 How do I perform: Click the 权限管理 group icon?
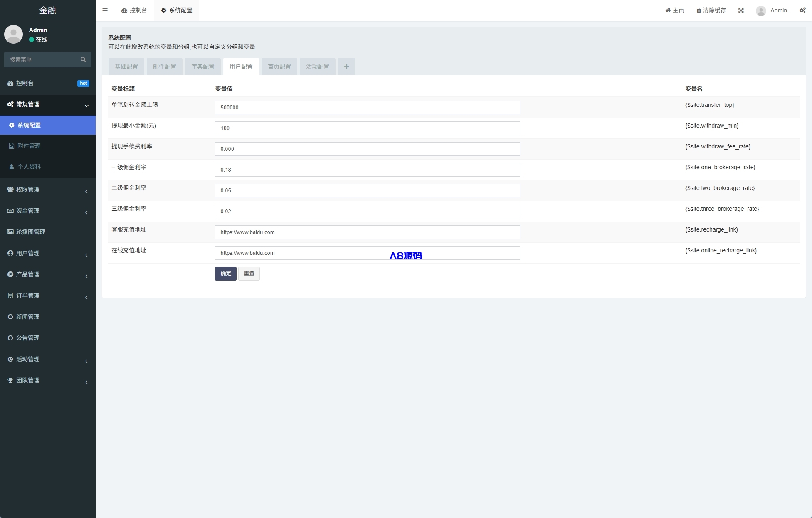(x=10, y=190)
